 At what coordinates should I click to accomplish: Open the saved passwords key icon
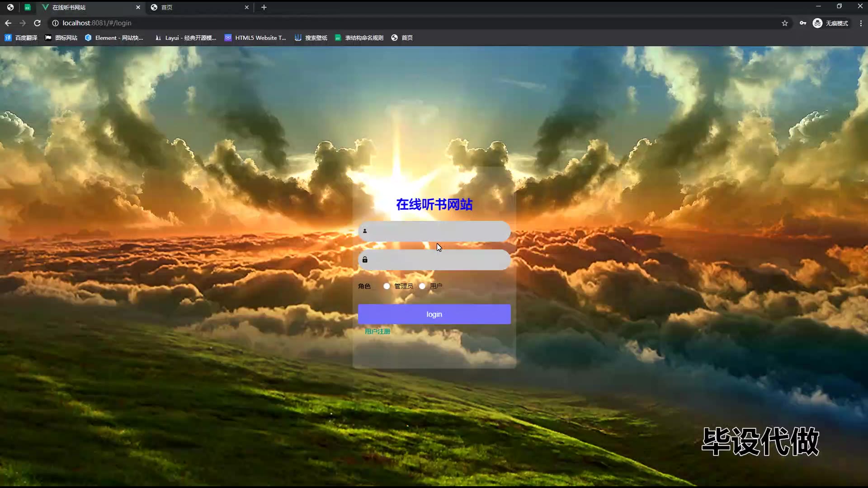(803, 23)
